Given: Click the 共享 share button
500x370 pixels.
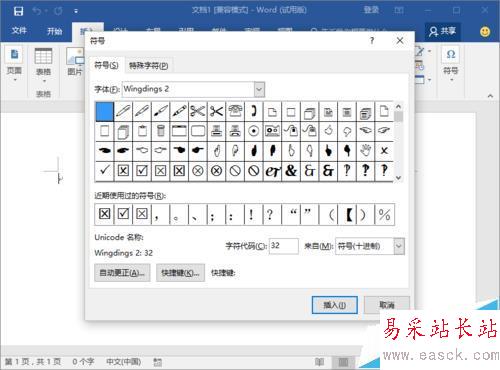Looking at the screenshot, I should pos(442,31).
